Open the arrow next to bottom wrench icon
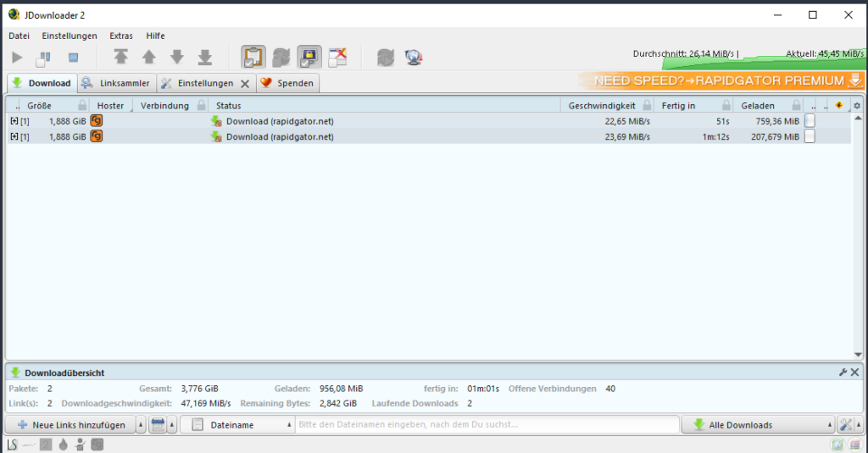 click(x=859, y=425)
